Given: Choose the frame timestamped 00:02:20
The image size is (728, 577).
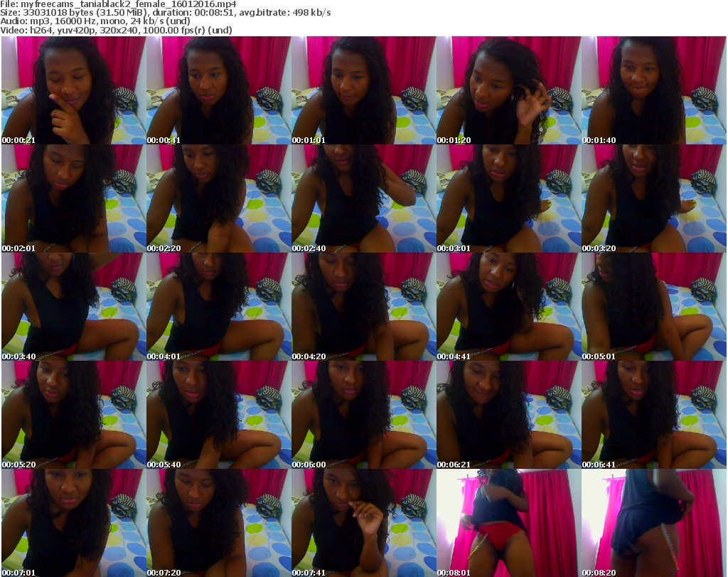Looking at the screenshot, I should pyautogui.click(x=219, y=198).
